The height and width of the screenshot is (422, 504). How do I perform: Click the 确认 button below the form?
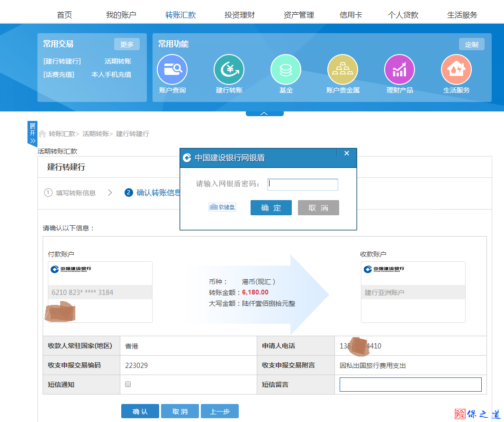click(140, 411)
